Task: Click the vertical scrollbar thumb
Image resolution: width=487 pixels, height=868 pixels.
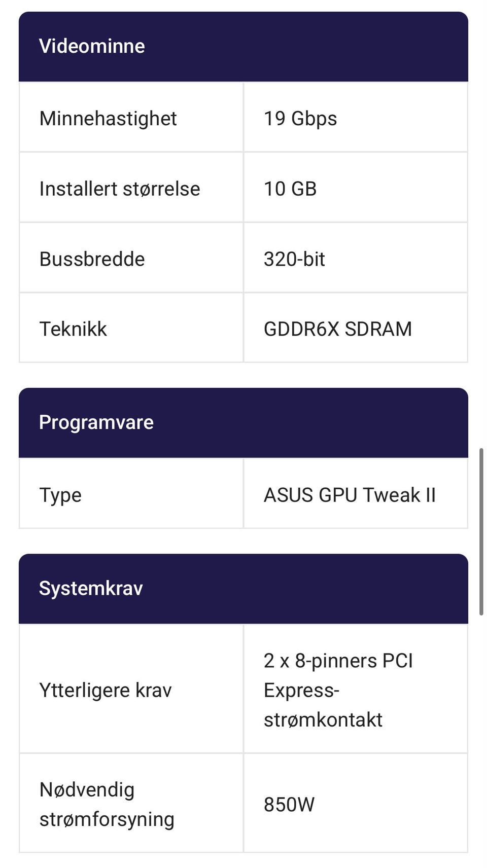Action: (x=481, y=531)
